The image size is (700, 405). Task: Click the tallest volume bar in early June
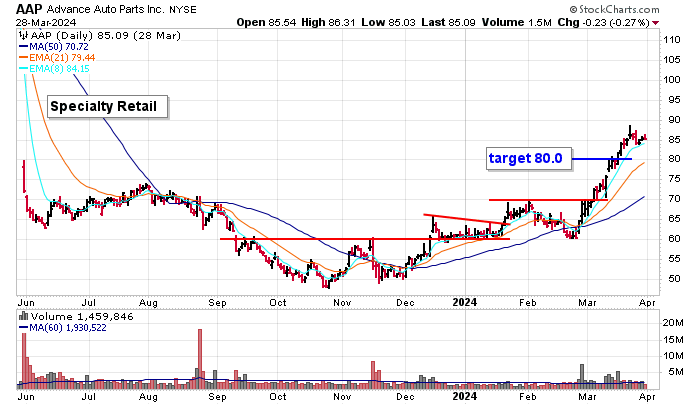tap(24, 361)
